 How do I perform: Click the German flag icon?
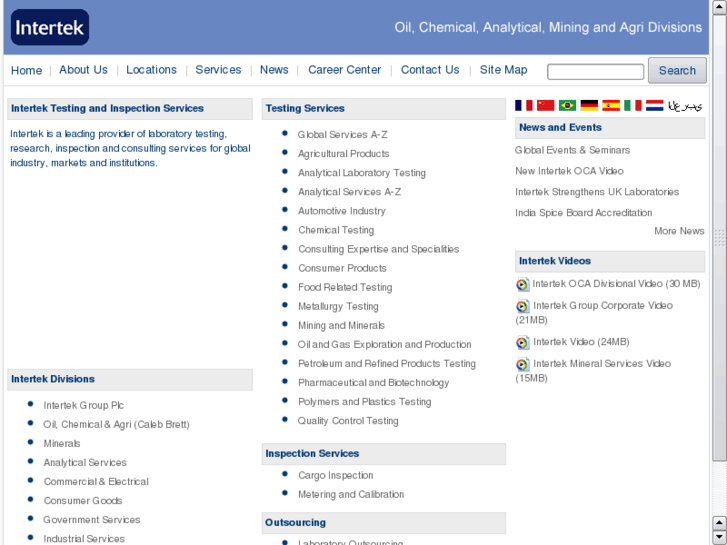[589, 105]
